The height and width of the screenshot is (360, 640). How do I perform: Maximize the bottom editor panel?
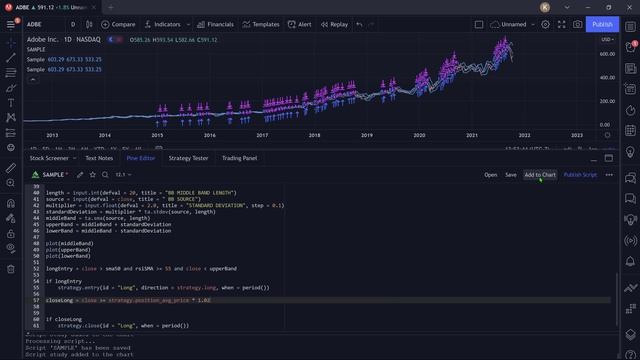[609, 158]
